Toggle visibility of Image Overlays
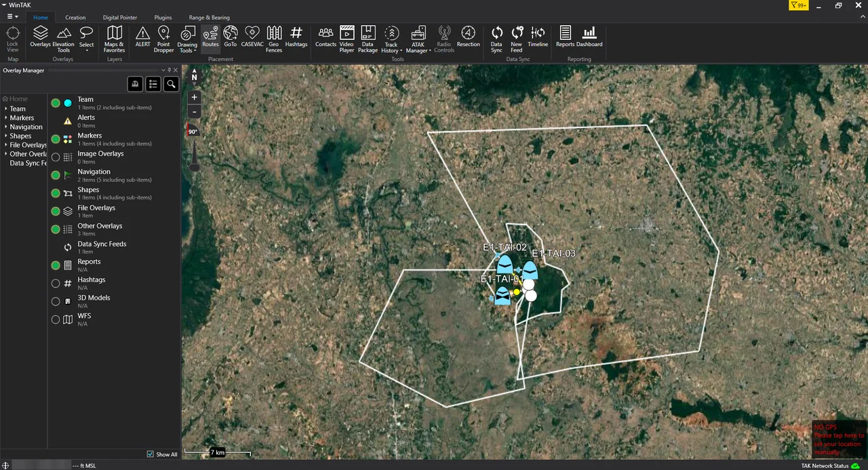This screenshot has width=868, height=470. click(56, 157)
